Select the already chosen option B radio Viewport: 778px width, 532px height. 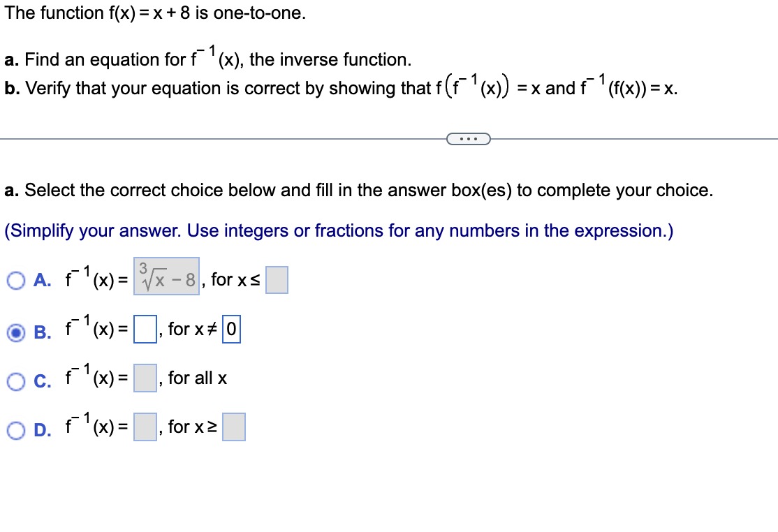click(x=16, y=332)
